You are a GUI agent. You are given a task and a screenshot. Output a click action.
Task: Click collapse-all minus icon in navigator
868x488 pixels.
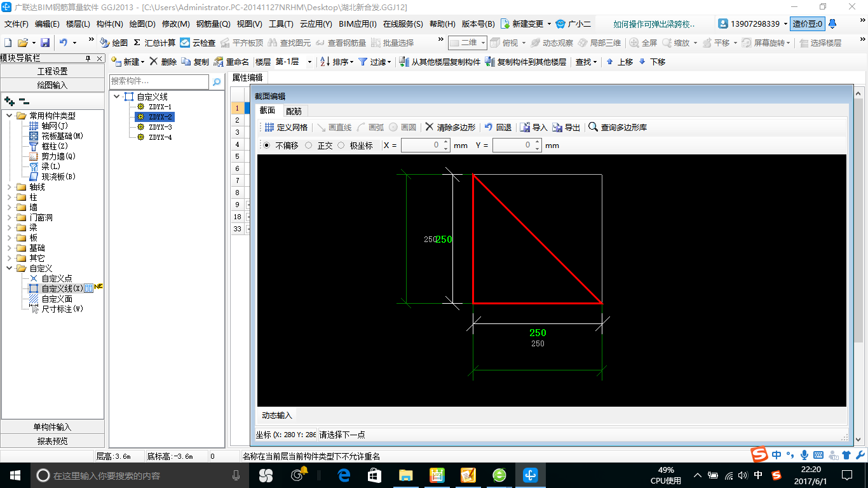point(24,101)
